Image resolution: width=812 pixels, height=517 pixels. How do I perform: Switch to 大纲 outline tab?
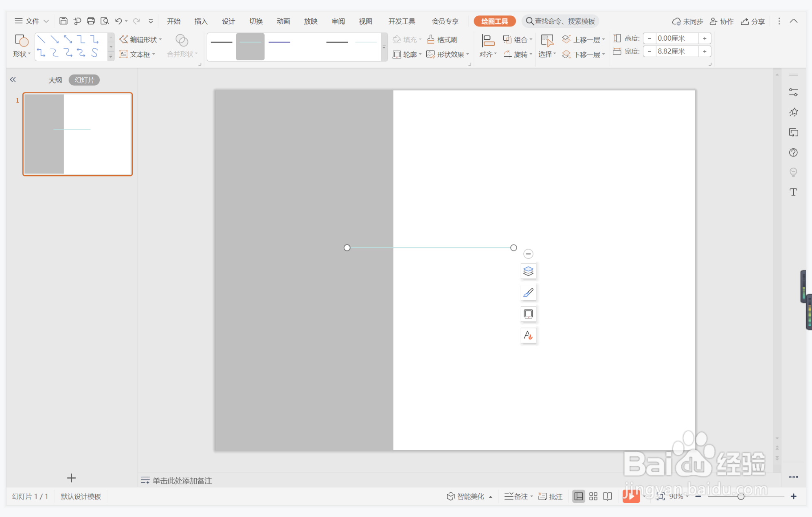tap(55, 80)
